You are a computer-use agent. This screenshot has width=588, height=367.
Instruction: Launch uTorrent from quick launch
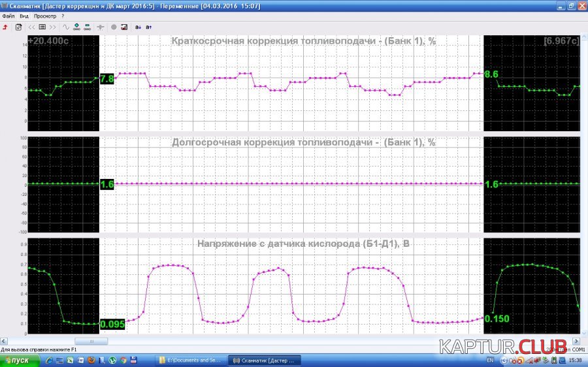pyautogui.click(x=112, y=360)
